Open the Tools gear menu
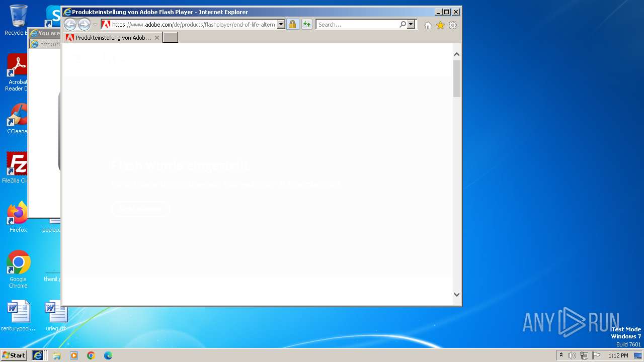 [x=453, y=25]
